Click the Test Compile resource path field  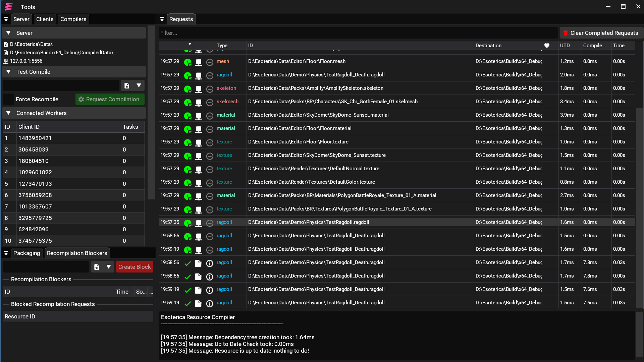[x=61, y=86]
